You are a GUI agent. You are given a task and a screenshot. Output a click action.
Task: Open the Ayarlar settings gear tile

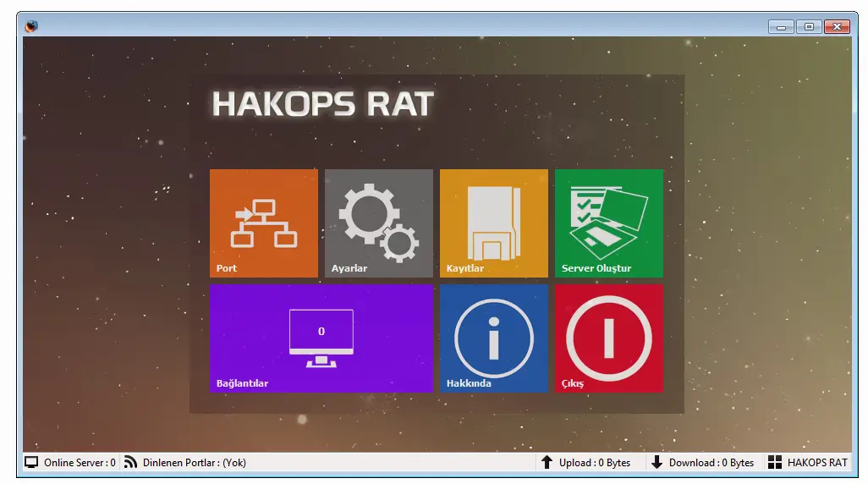(379, 223)
